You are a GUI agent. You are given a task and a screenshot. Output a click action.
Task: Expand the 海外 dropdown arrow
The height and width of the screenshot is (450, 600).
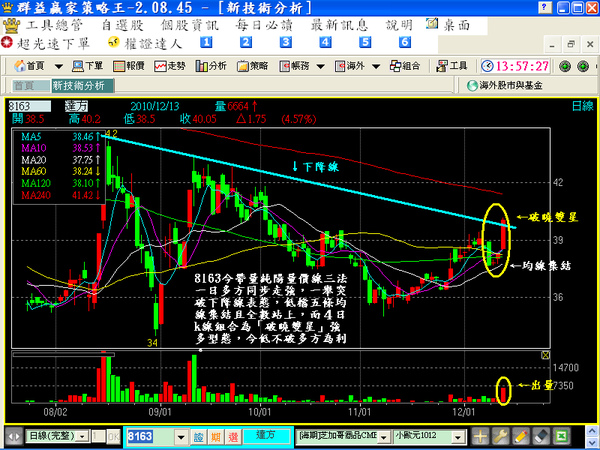[376, 67]
